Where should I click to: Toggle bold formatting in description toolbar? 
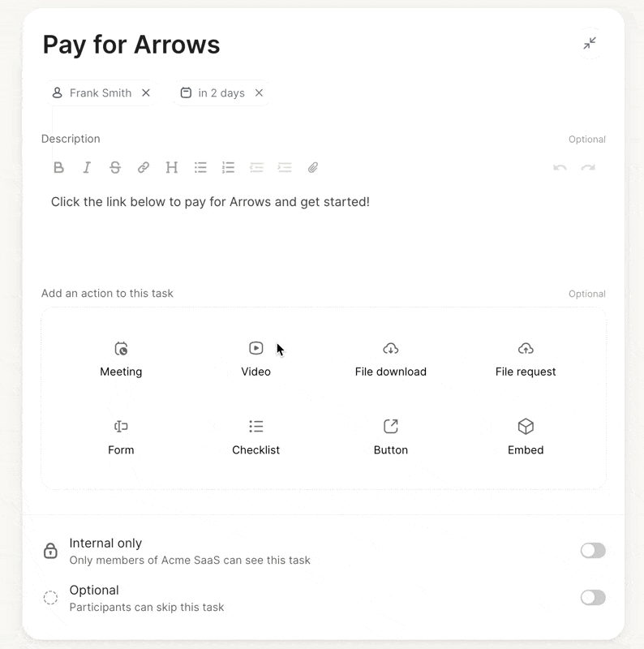pos(58,168)
